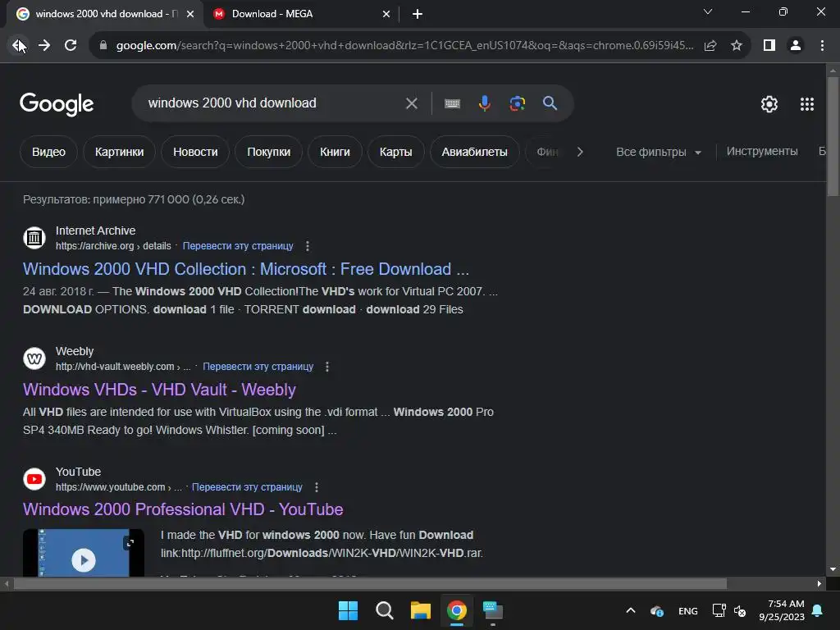Click the ENG language indicator
This screenshot has height=630, width=840.
click(688, 610)
